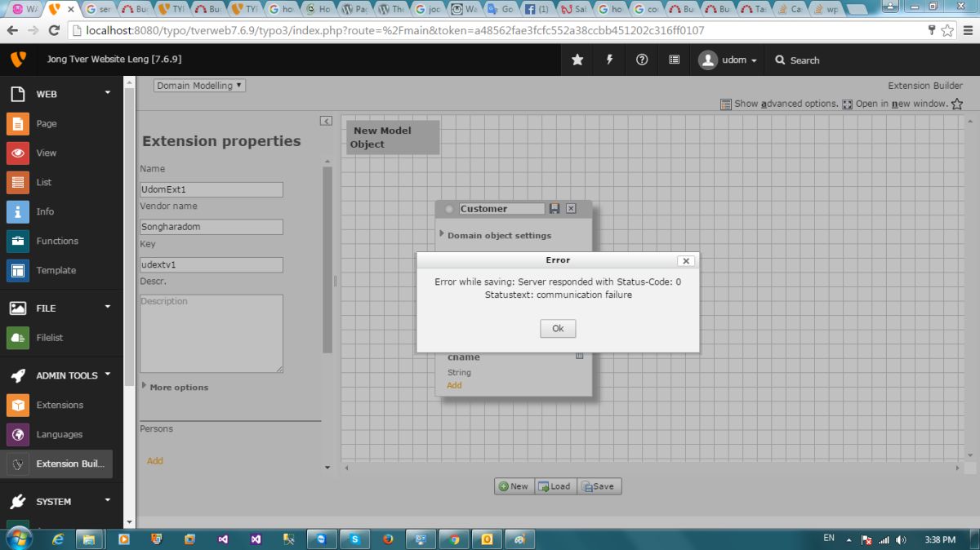Open the Languages module icon
980x550 pixels.
point(17,434)
